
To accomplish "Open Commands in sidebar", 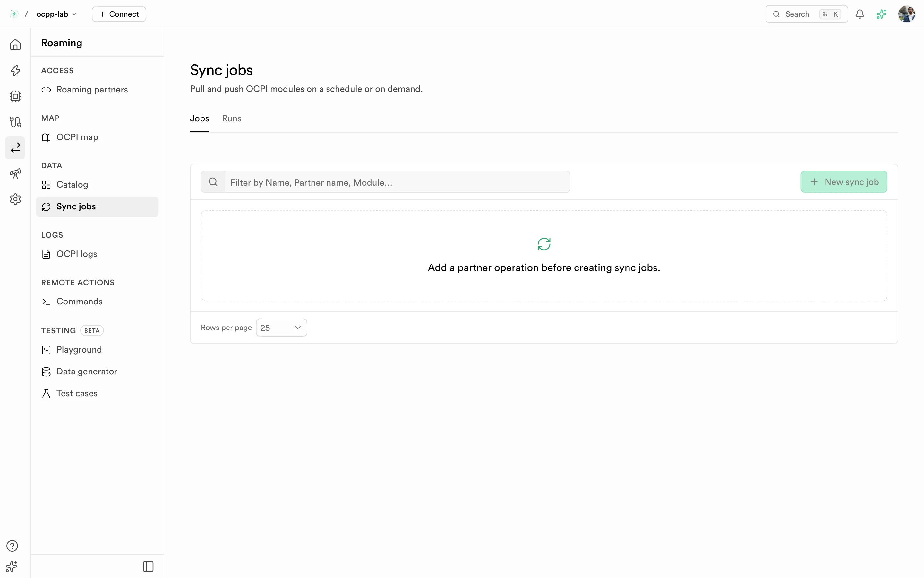I will click(97, 302).
